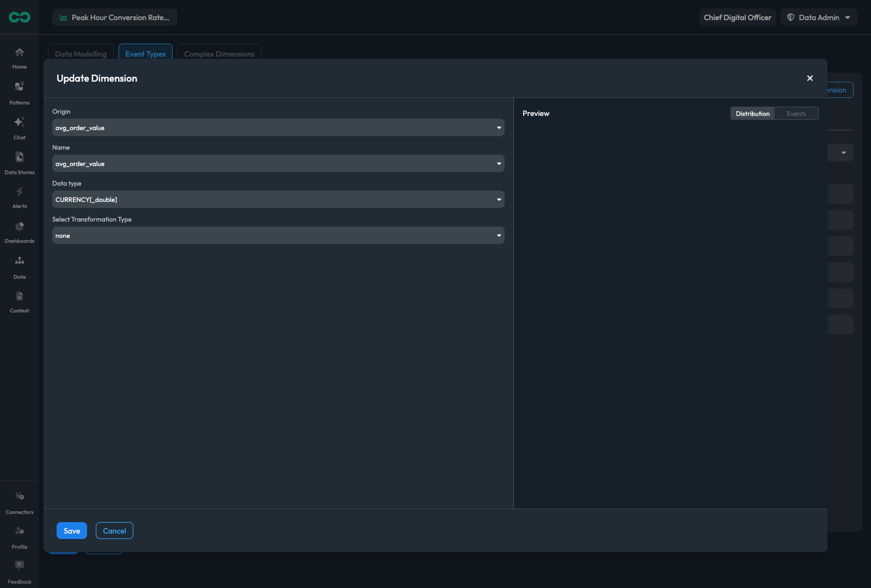Open the Alerts lightning icon
The width and height of the screenshot is (871, 588).
tap(20, 192)
